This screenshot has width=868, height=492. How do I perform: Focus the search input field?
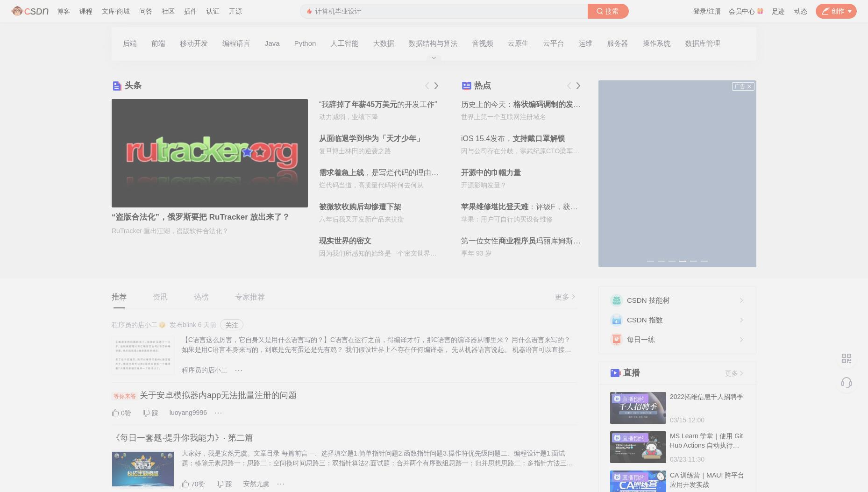click(x=444, y=11)
